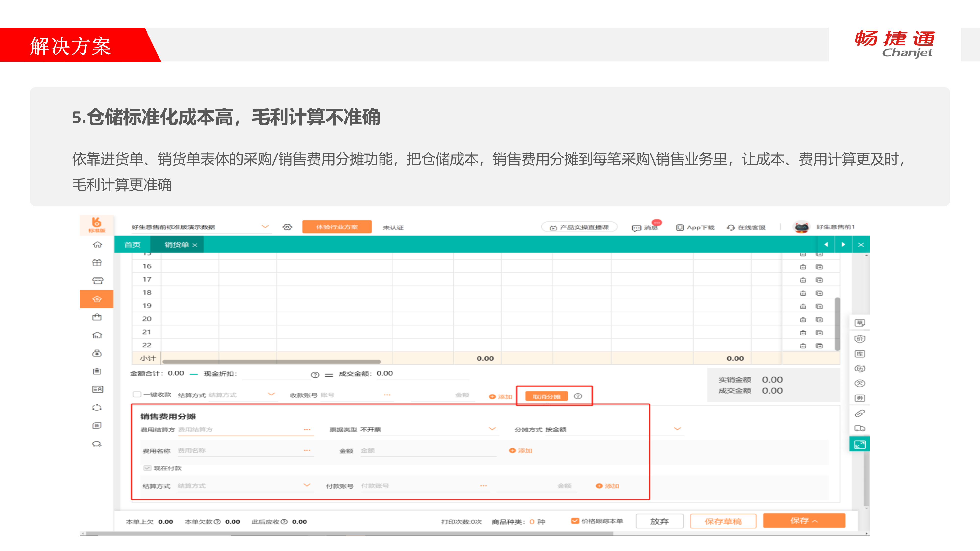The height and width of the screenshot is (551, 980).
Task: Enable the 一键收款 checkbox
Action: tap(136, 394)
